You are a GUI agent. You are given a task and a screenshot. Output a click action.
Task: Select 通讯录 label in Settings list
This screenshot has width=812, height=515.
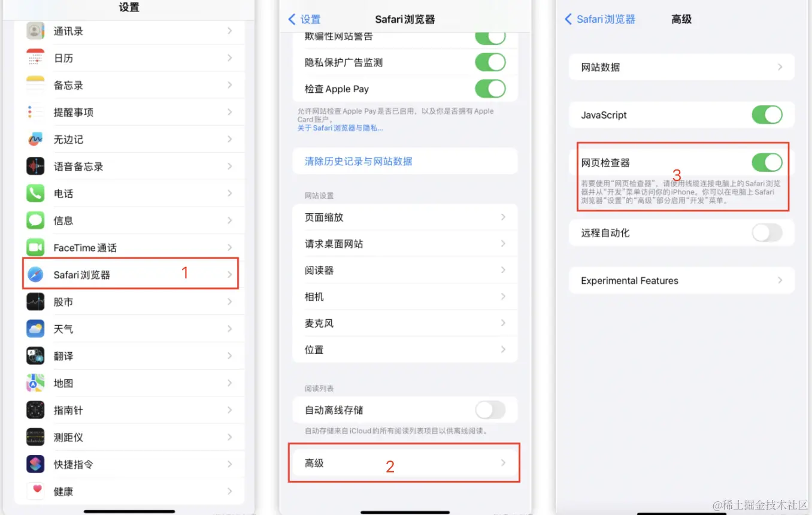coord(68,31)
